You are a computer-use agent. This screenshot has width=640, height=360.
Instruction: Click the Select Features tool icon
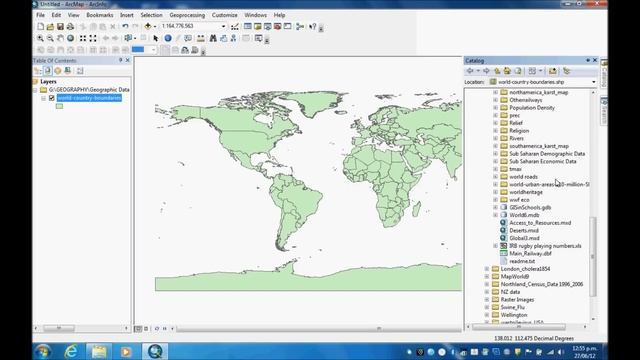129,38
